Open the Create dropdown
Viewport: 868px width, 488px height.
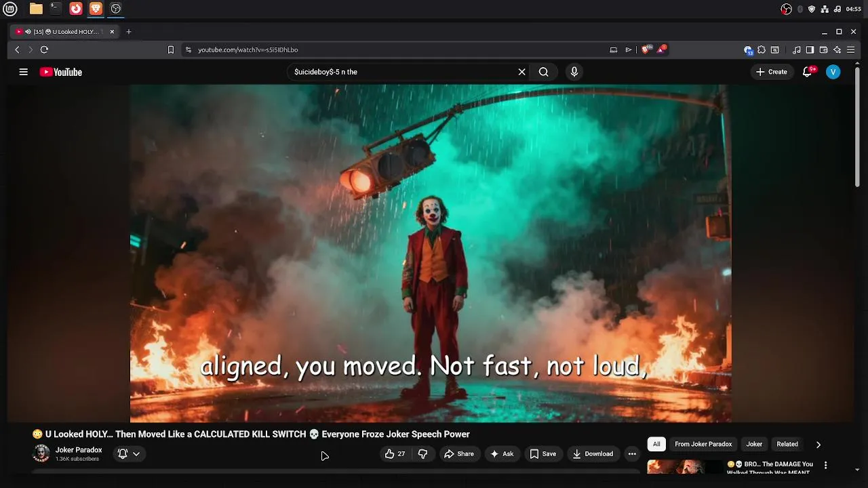[772, 72]
